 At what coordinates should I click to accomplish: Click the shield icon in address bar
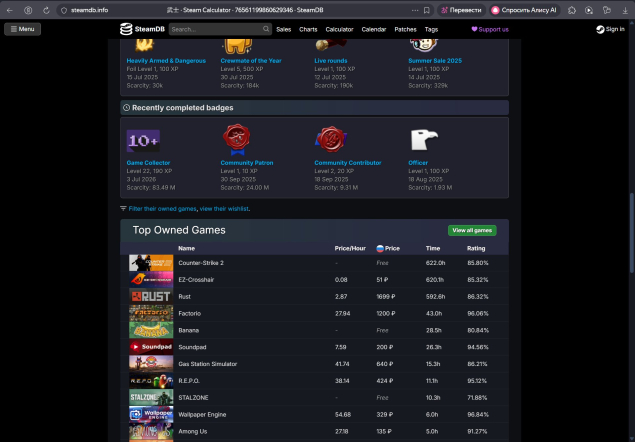64,10
